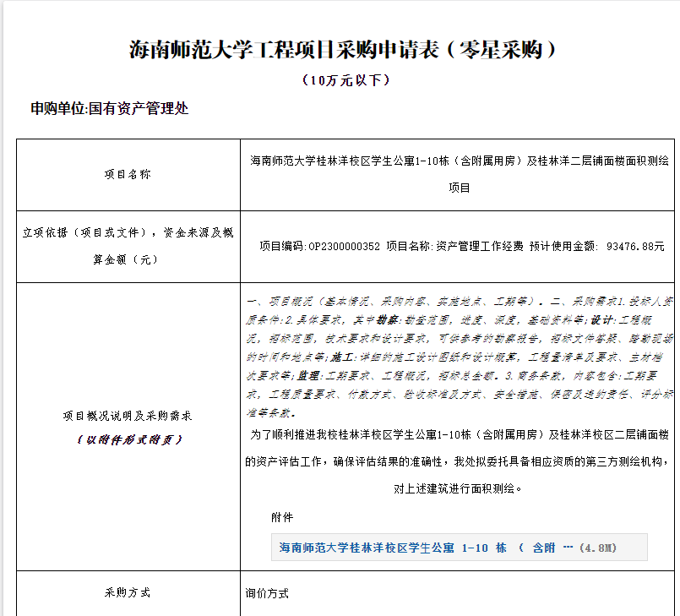Click the attachment size text (4.8M)
Screen dimensions: 680x616
(597, 548)
